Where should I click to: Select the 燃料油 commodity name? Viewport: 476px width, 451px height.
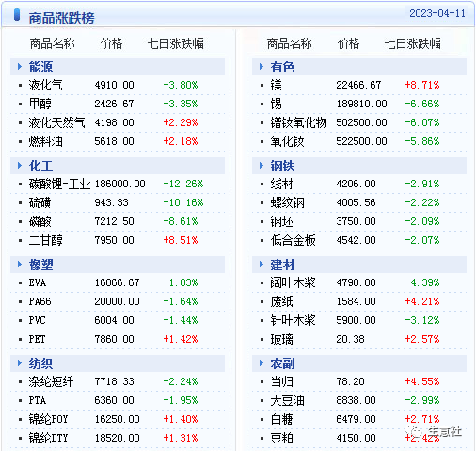pos(45,141)
